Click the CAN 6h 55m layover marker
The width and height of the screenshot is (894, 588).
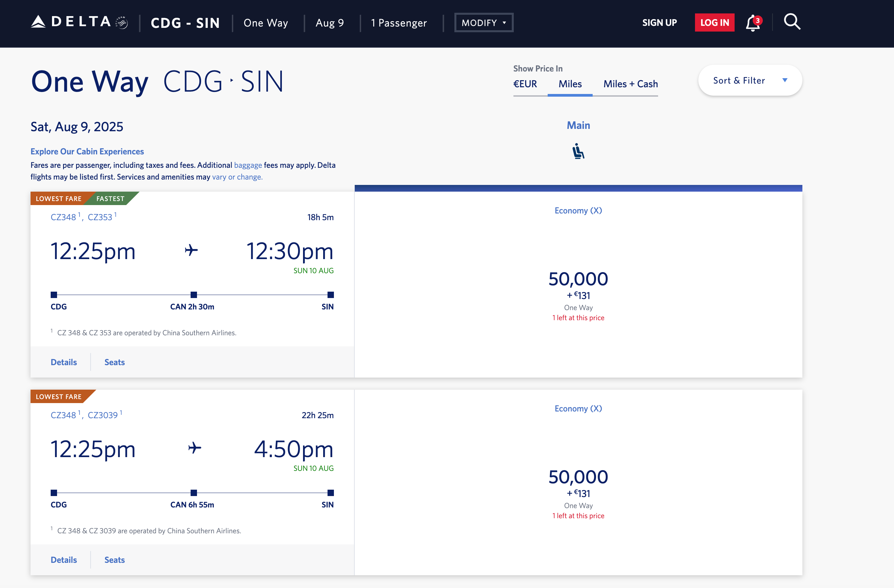click(x=193, y=493)
